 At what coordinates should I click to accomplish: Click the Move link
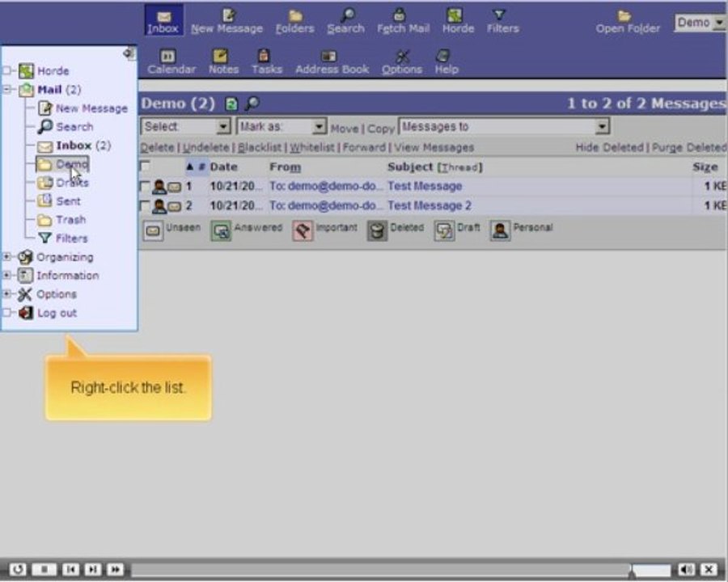[x=345, y=129]
